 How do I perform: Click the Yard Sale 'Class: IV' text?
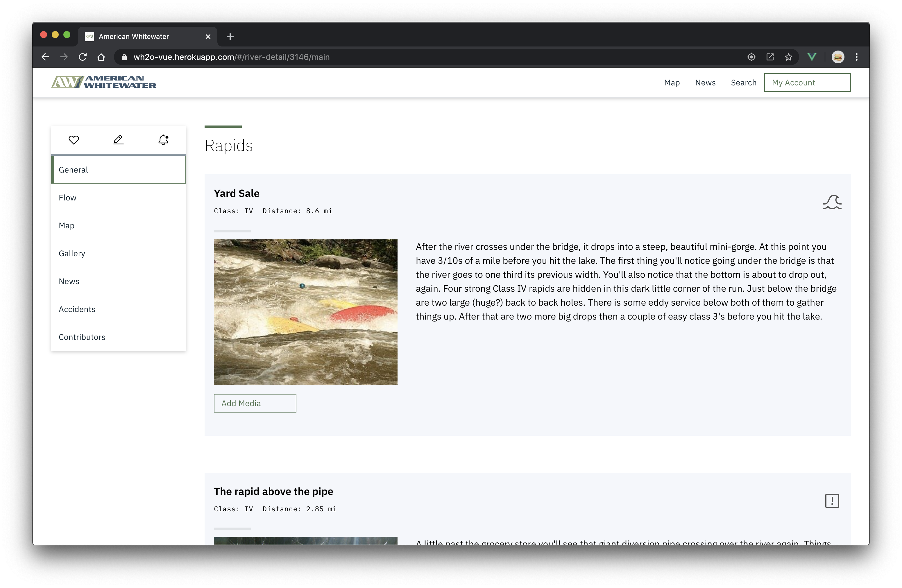coord(233,211)
